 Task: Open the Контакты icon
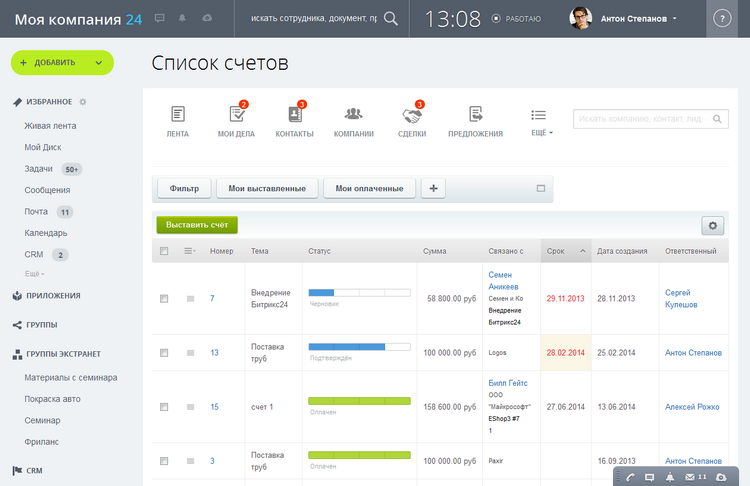(x=296, y=113)
